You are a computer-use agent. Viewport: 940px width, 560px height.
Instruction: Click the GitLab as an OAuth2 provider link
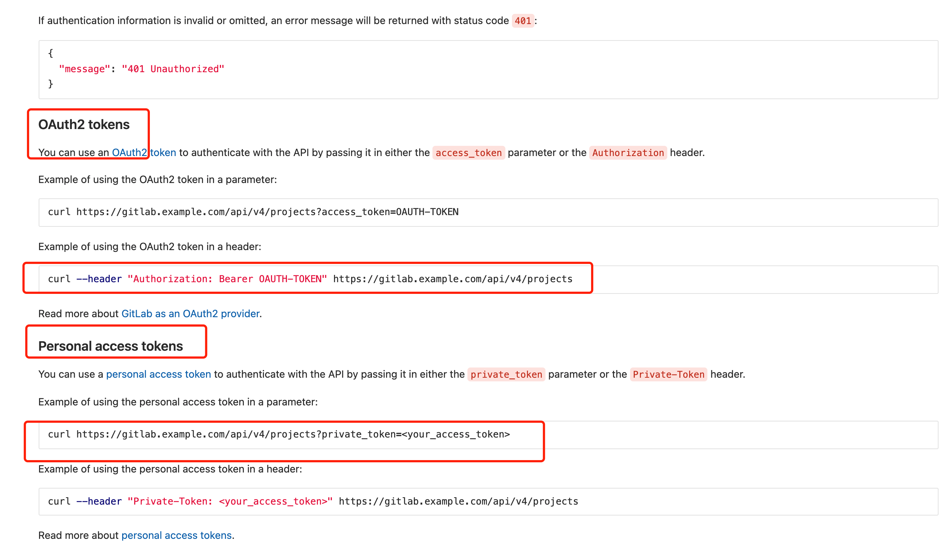pos(190,314)
